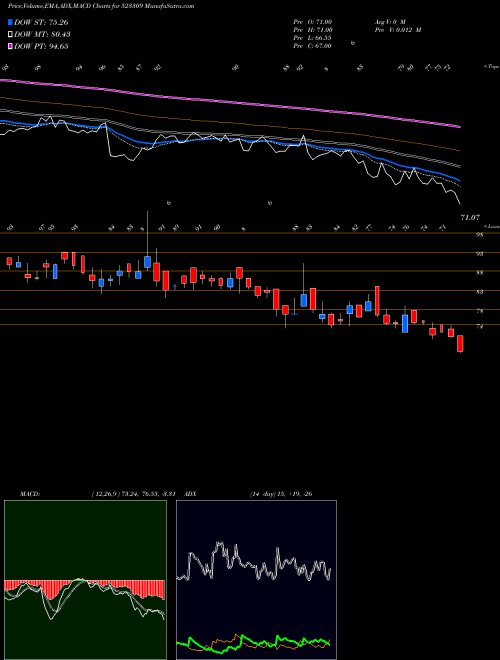Click inside the green MACD chart panel
Image resolution: width=500 pixels, height=660 pixels.
point(85,580)
